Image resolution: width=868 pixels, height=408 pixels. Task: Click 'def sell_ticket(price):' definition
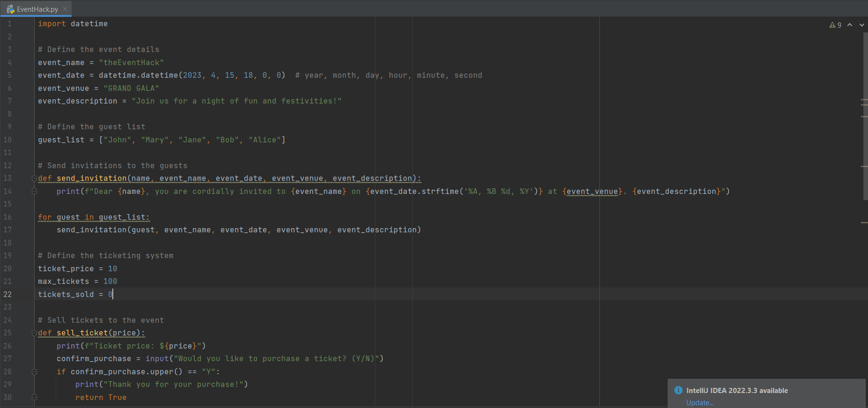coord(92,333)
